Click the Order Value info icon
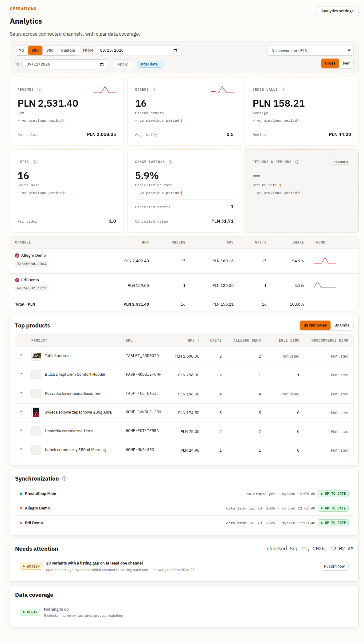The height and width of the screenshot is (642, 364). click(284, 89)
